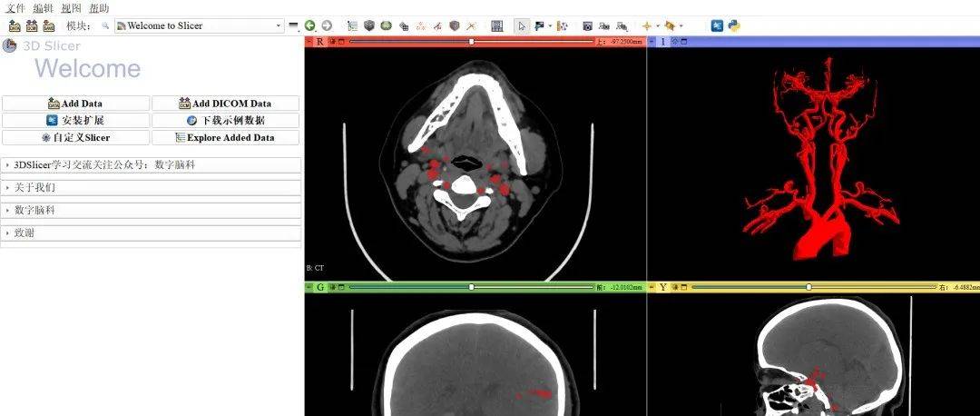This screenshot has height=416, width=980.
Task: Click the module search magnifier icon
Action: coord(105,25)
